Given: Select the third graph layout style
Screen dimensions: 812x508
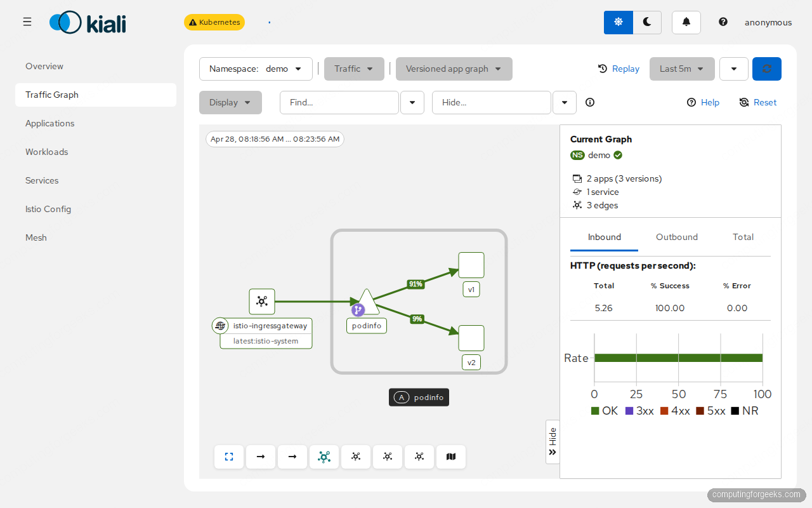Looking at the screenshot, I should pos(388,457).
